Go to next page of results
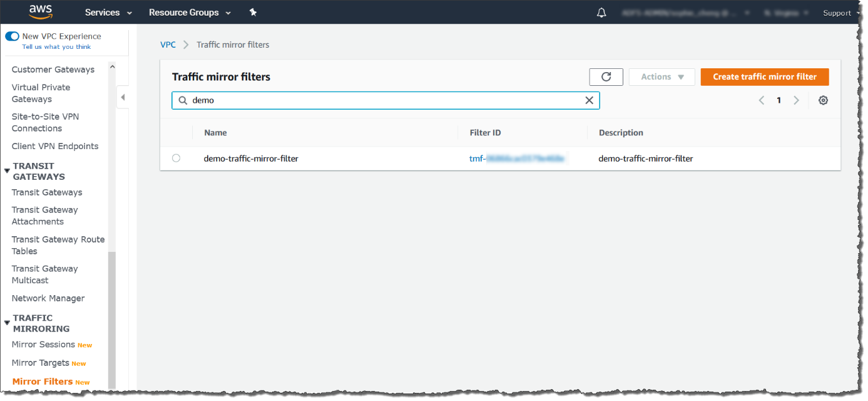This screenshot has height=401, width=868. [x=796, y=100]
